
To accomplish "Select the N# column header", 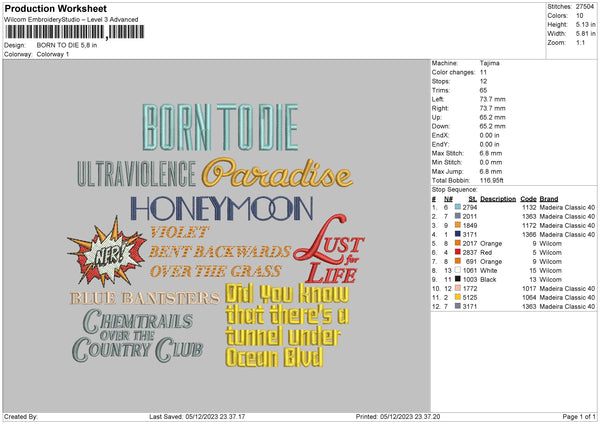I will tap(448, 199).
